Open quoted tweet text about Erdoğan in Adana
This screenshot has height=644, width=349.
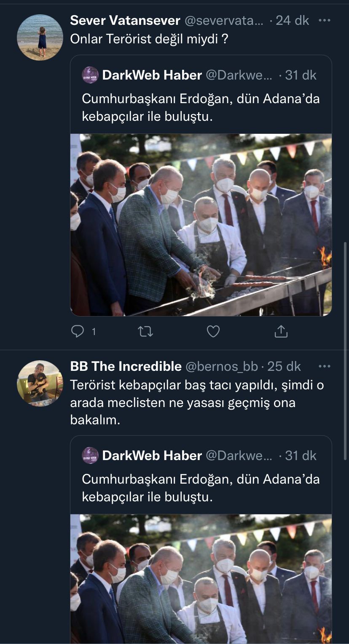pos(201,107)
